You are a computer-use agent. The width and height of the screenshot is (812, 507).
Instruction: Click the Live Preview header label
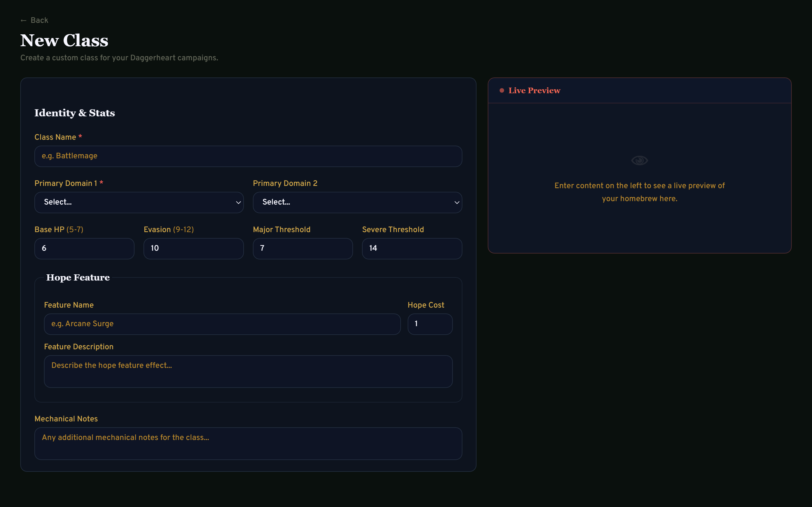coord(534,90)
